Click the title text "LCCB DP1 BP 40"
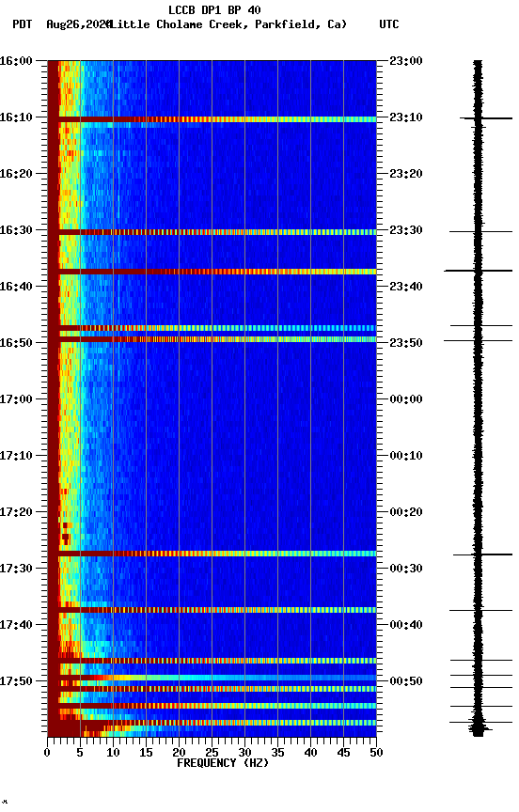Screen dimensions: 519x812 pos(214,9)
